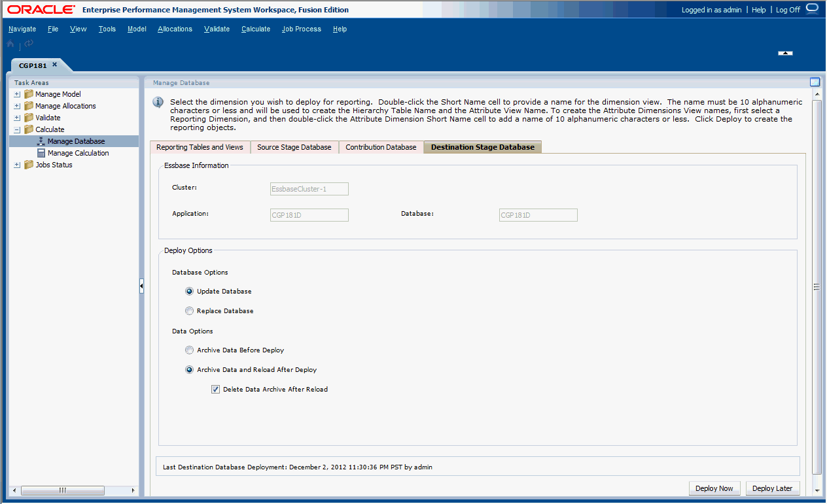Viewport: 827px width, 504px height.
Task: Click the Manage Allocations folder icon
Action: point(29,106)
